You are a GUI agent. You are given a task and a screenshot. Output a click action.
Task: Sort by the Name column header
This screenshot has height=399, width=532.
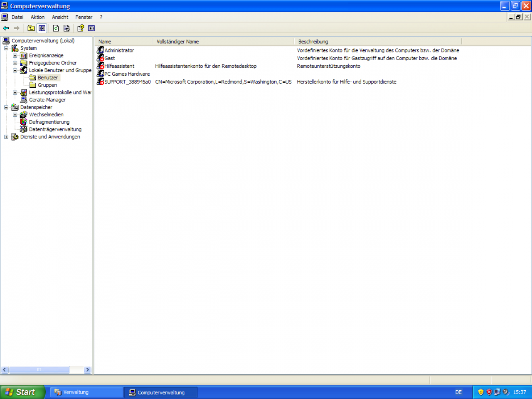pos(123,42)
